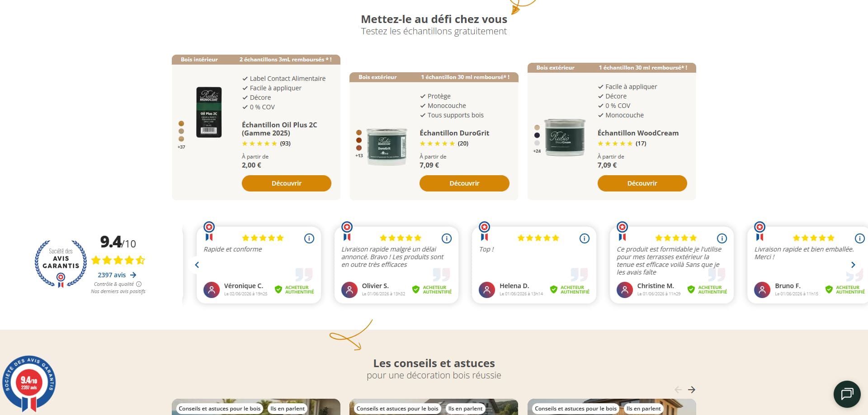Select light grey swatch of WoodCream
The height and width of the screenshot is (415, 868).
537,143
